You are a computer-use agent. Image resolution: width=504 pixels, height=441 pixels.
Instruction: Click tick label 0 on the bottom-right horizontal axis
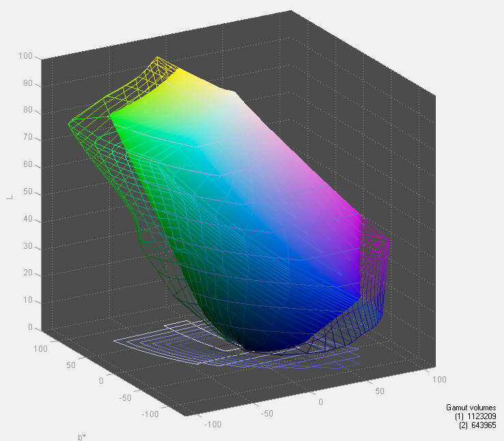(321, 402)
